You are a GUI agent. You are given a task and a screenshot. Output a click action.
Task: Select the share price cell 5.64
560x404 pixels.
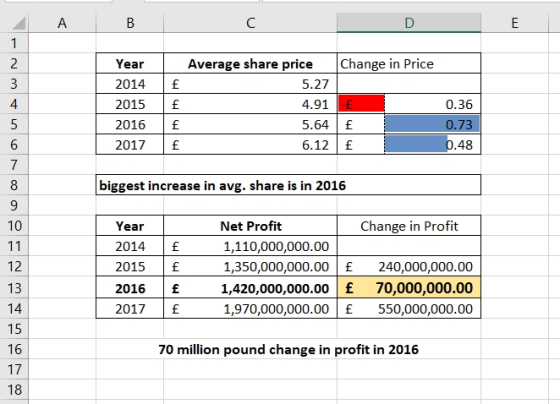250,124
